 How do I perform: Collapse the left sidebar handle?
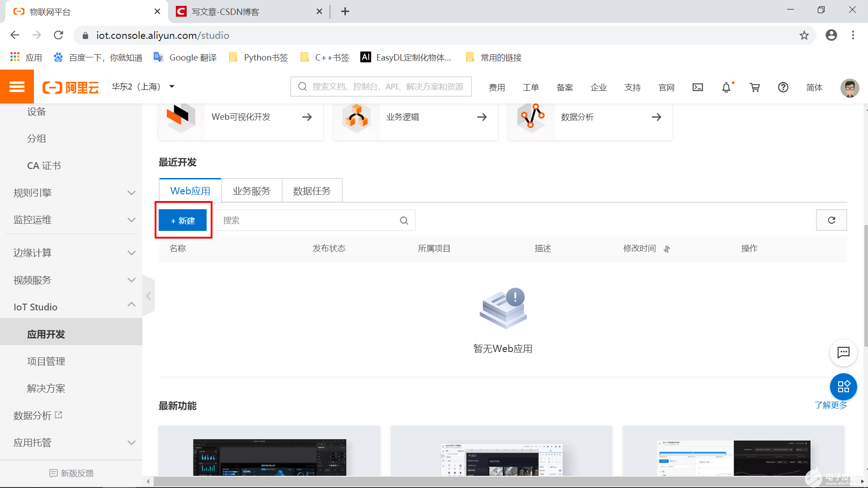148,296
